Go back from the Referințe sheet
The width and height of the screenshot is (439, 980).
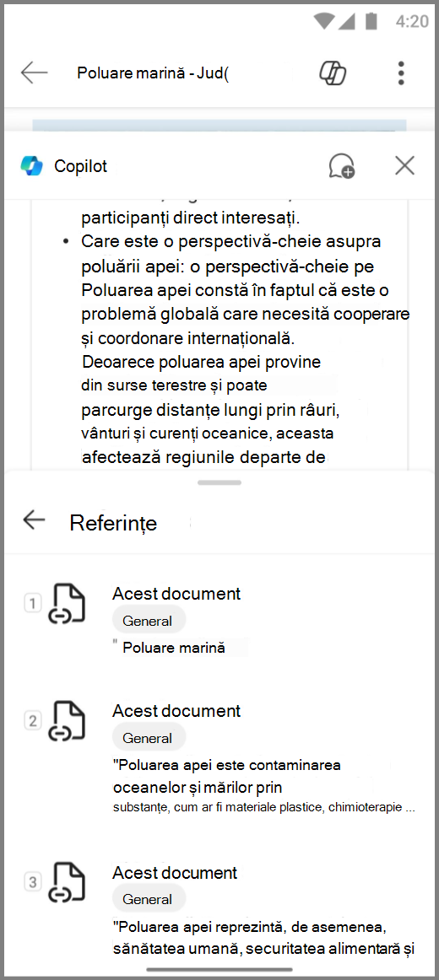pyautogui.click(x=34, y=520)
